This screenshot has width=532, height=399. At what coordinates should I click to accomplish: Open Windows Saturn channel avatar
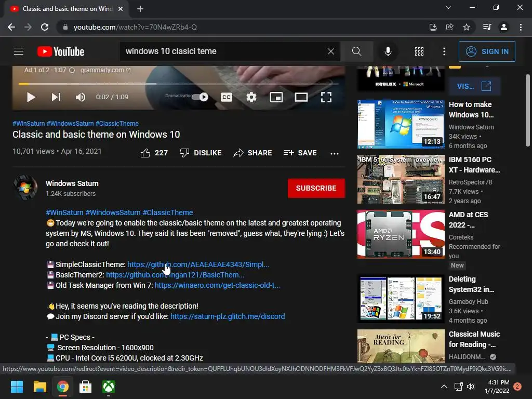pyautogui.click(x=25, y=188)
